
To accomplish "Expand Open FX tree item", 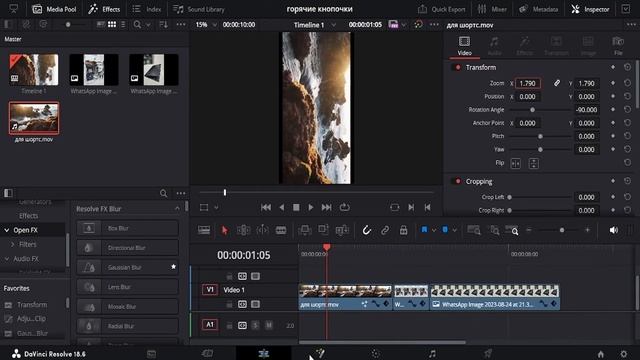I will (x=7, y=230).
